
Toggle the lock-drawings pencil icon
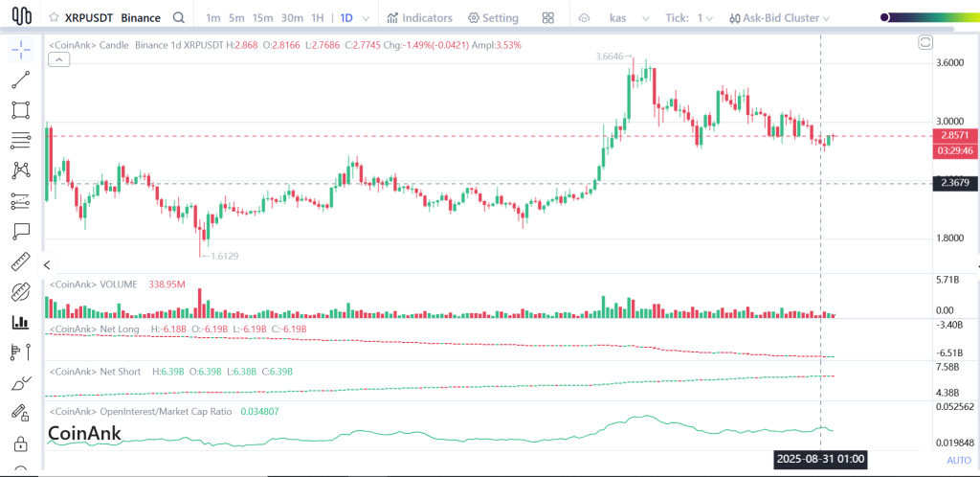(x=21, y=413)
